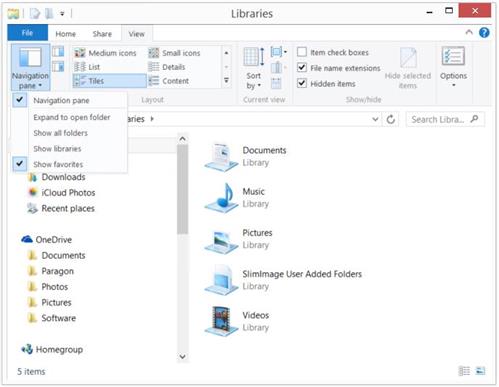
Task: Enable Item check boxes
Action: point(333,52)
